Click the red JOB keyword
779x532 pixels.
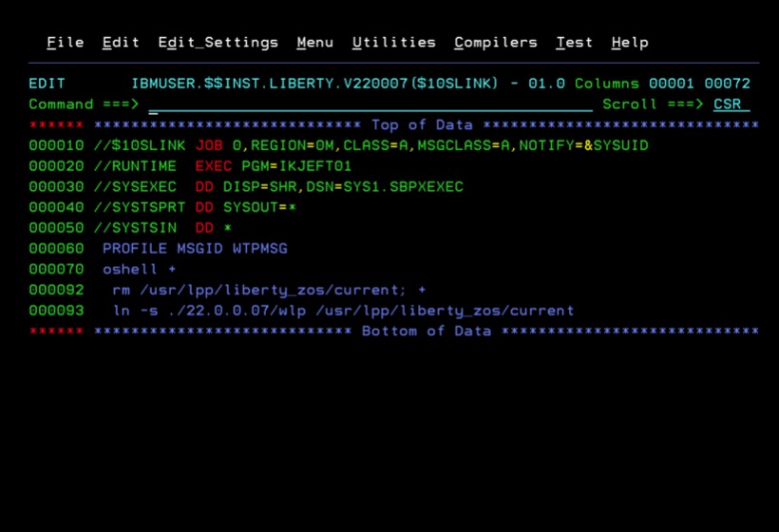tap(209, 145)
